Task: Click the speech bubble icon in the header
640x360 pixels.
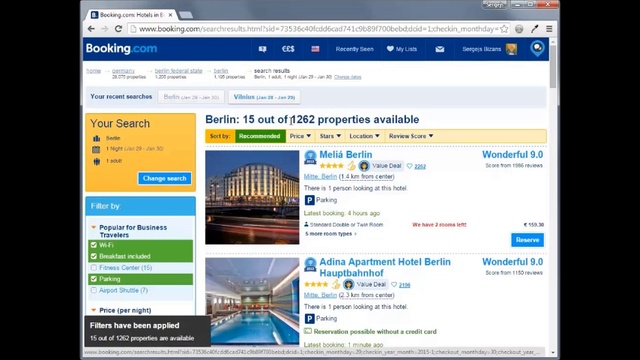Action: 262,49
